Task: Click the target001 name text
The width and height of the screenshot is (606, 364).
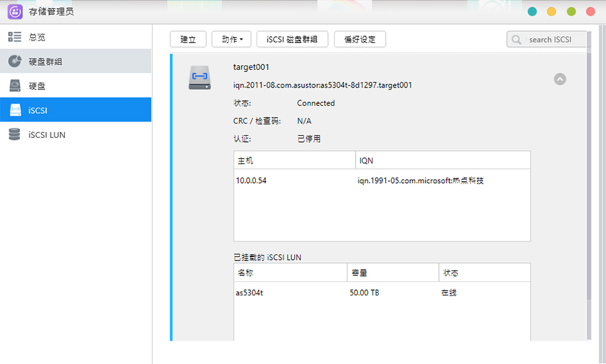Action: (x=251, y=67)
